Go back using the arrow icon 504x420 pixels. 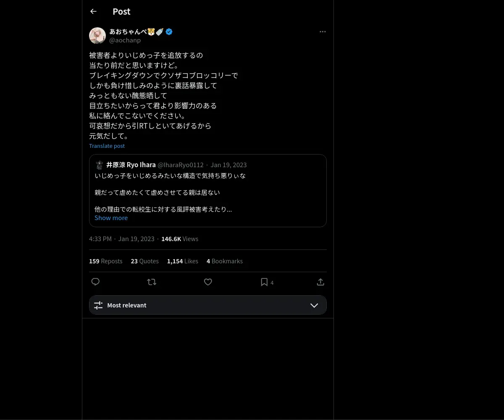click(93, 12)
